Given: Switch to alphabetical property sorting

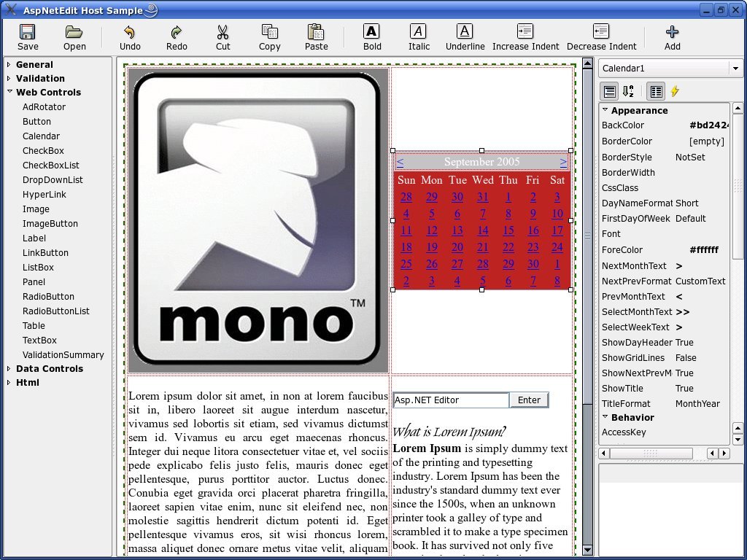Looking at the screenshot, I should pyautogui.click(x=628, y=91).
